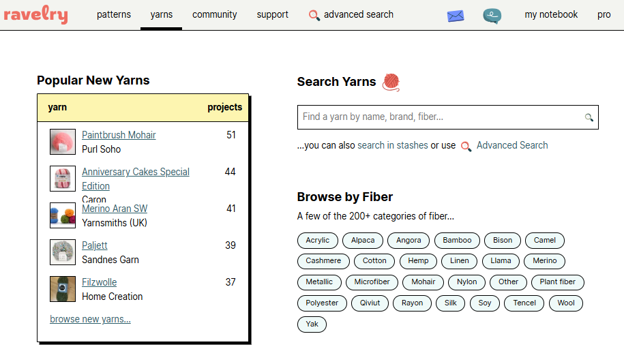The width and height of the screenshot is (624, 364).
Task: Choose the Plant fiber category
Action: (x=557, y=282)
